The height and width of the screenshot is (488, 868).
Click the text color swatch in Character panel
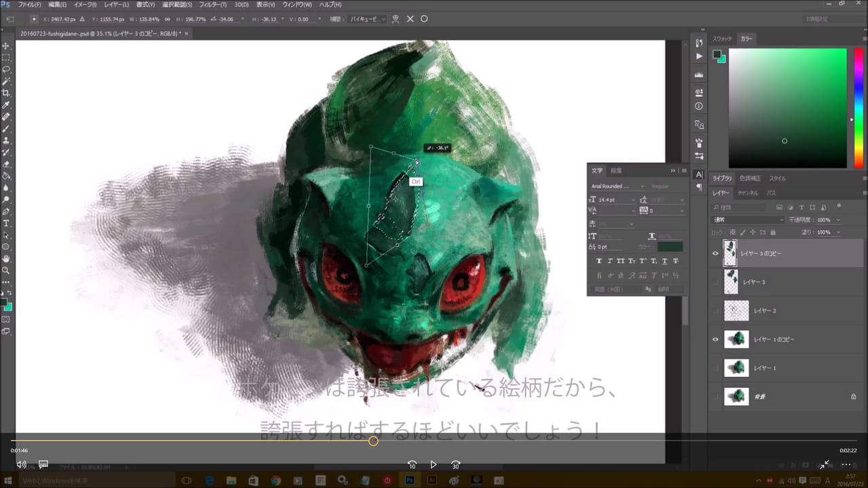pyautogui.click(x=670, y=247)
